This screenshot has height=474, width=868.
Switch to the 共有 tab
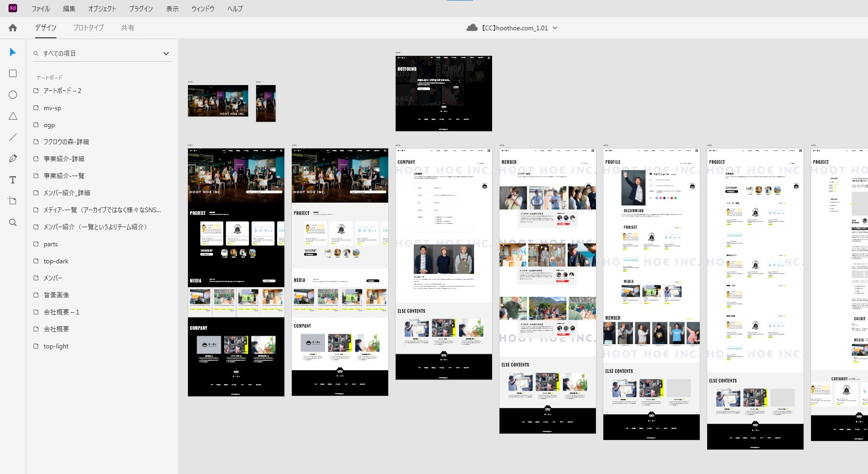coord(127,28)
